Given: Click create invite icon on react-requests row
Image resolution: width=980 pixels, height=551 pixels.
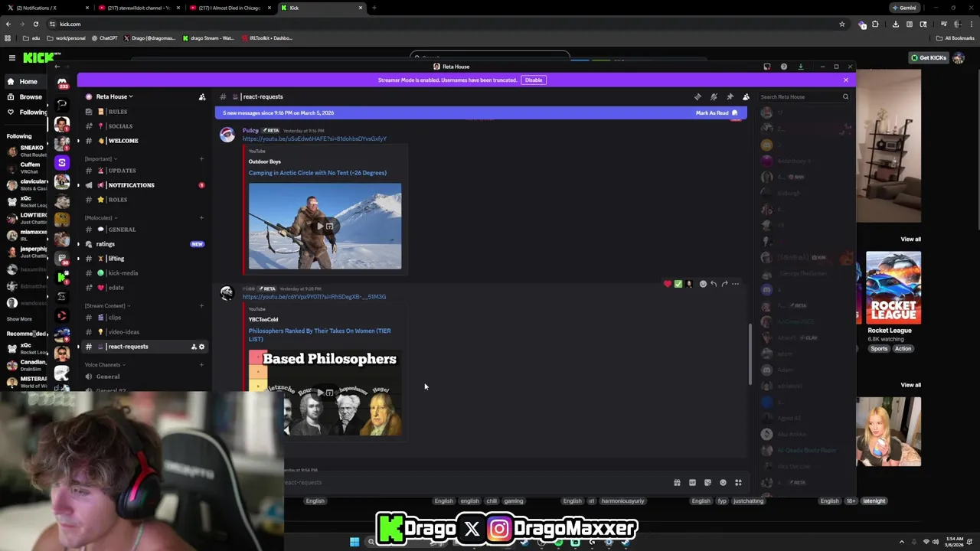Looking at the screenshot, I should (x=194, y=347).
